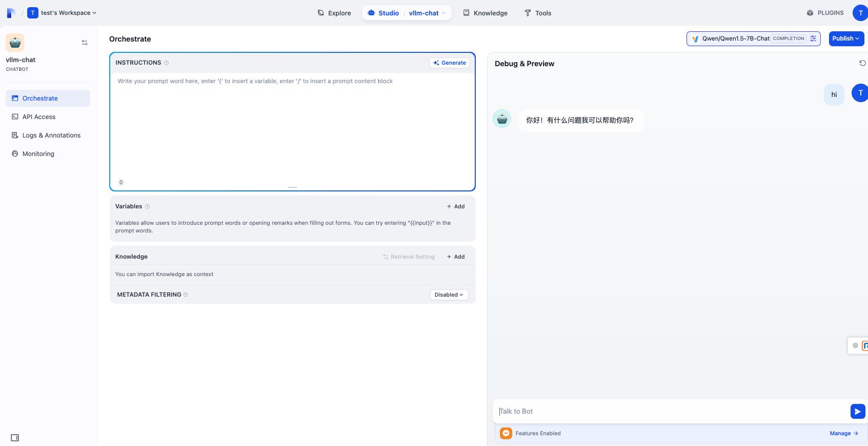
Task: Click the Talk to Bot input field
Action: [x=672, y=411]
